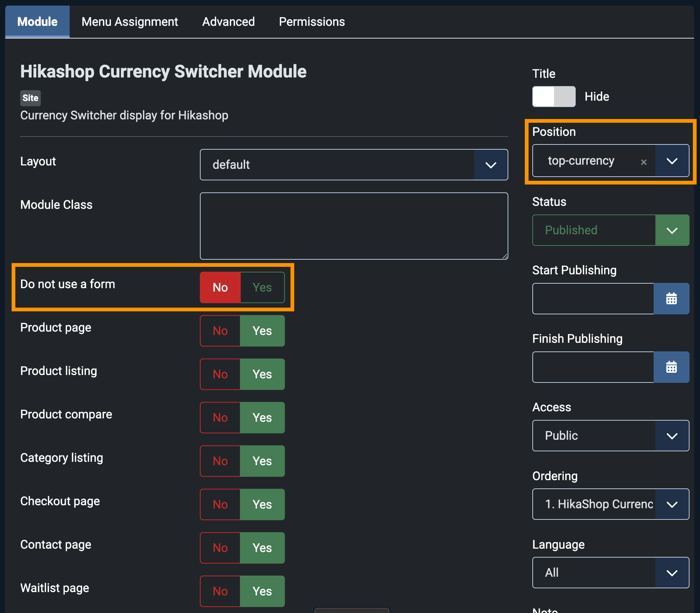Click the Currency Switcher display description text

(x=124, y=115)
